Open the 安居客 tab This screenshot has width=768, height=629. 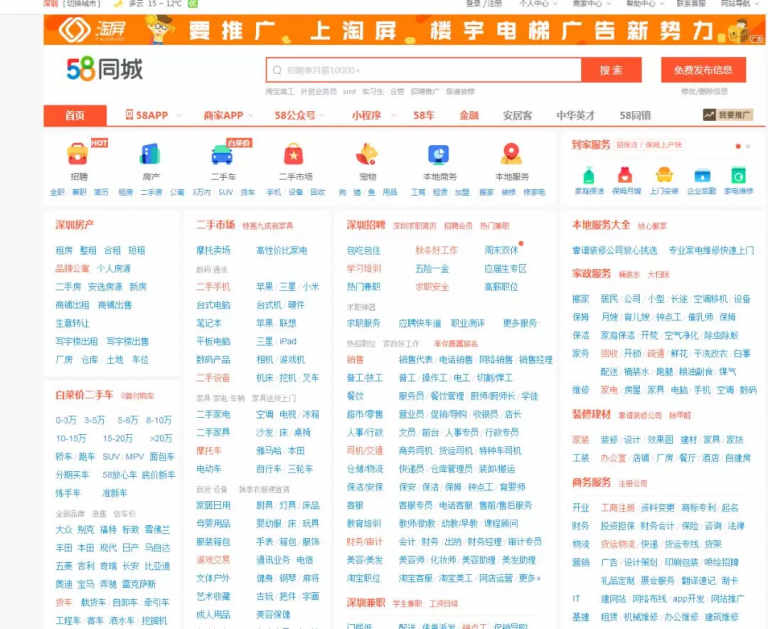[x=517, y=115]
